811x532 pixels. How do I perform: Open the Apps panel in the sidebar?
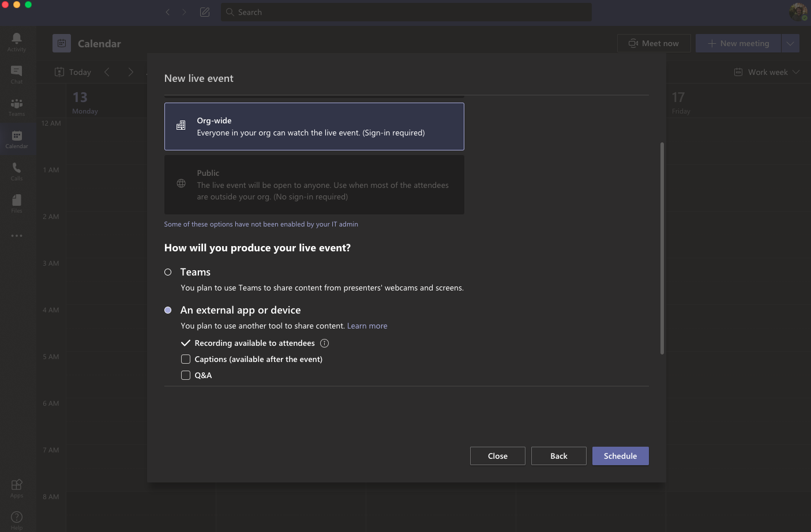tap(17, 487)
